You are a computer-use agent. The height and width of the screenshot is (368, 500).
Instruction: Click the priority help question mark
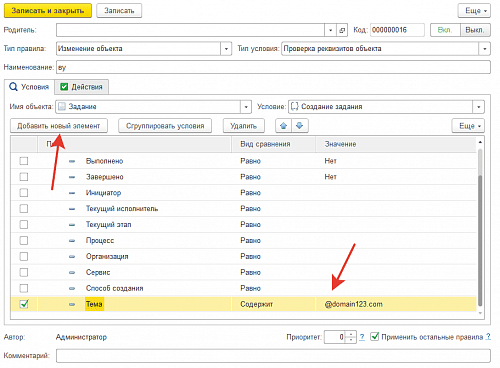point(362,337)
